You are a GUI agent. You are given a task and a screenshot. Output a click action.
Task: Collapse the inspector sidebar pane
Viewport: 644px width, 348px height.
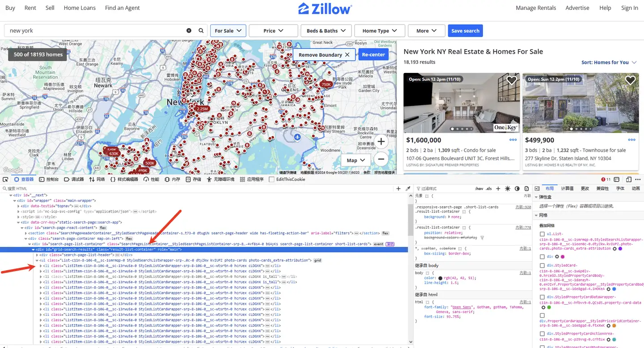537,189
